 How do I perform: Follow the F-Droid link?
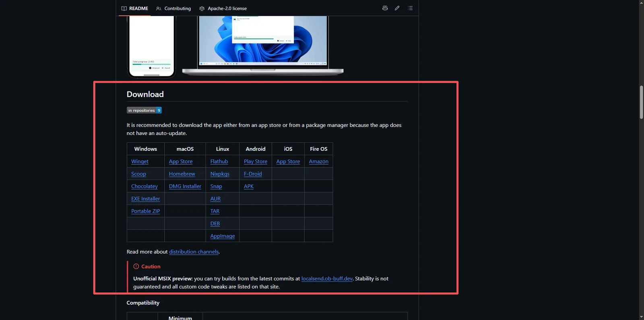pyautogui.click(x=253, y=174)
